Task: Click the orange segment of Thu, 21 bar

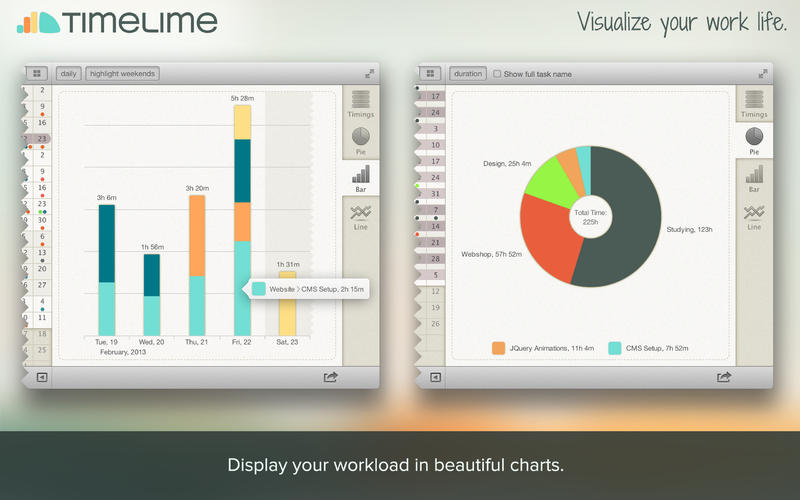Action: [x=197, y=236]
